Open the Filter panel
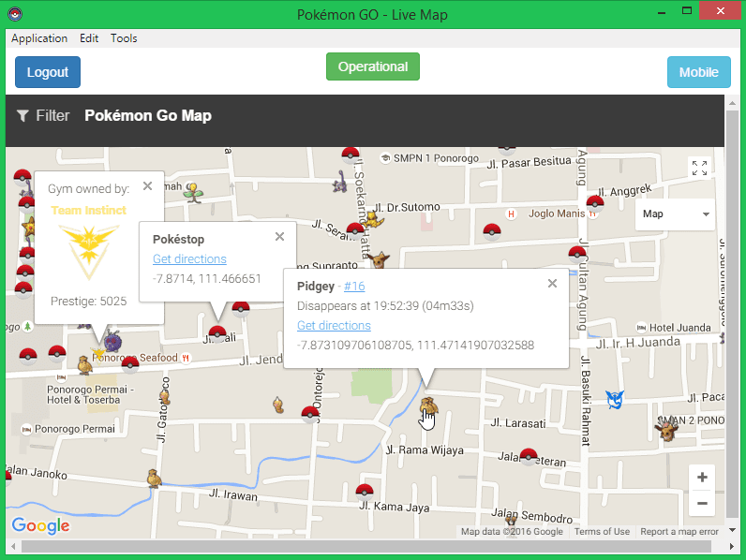The width and height of the screenshot is (746, 560). 43,115
